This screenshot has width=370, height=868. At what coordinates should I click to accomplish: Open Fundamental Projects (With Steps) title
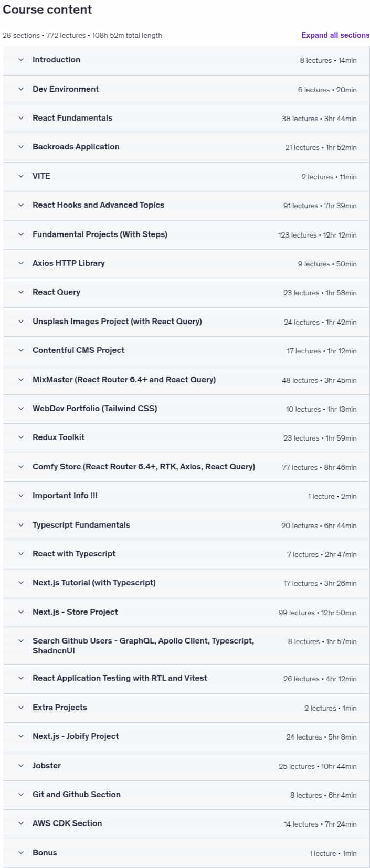coord(100,234)
